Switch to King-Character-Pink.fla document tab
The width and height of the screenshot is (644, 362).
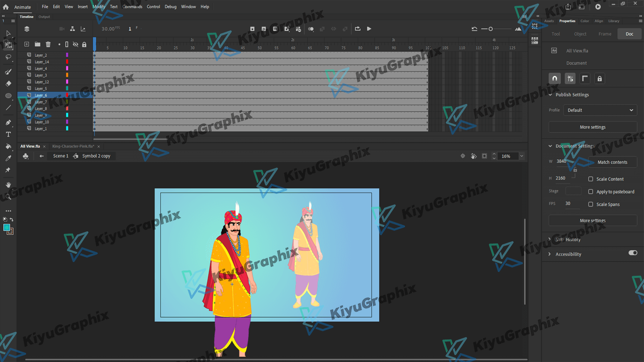73,146
